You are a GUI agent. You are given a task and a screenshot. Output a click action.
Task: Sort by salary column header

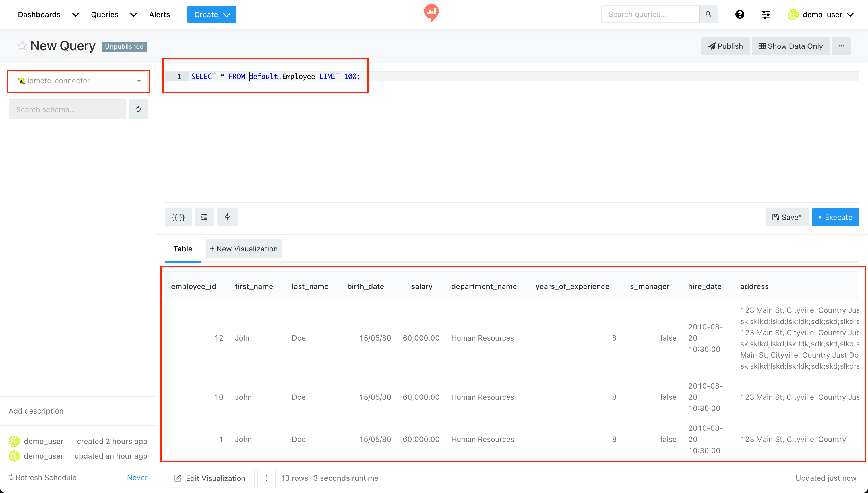422,286
